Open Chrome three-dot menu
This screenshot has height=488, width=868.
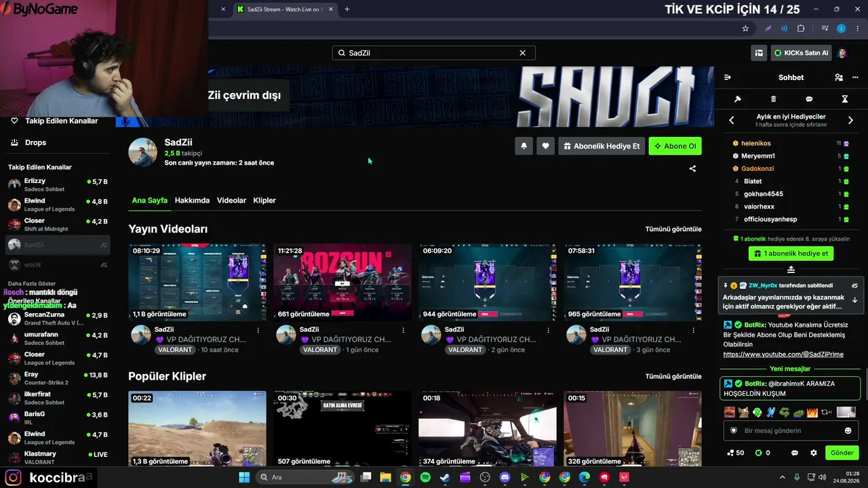[856, 28]
